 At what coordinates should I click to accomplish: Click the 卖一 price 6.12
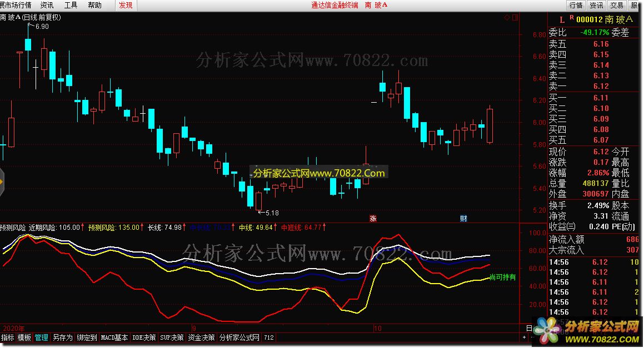pos(601,86)
